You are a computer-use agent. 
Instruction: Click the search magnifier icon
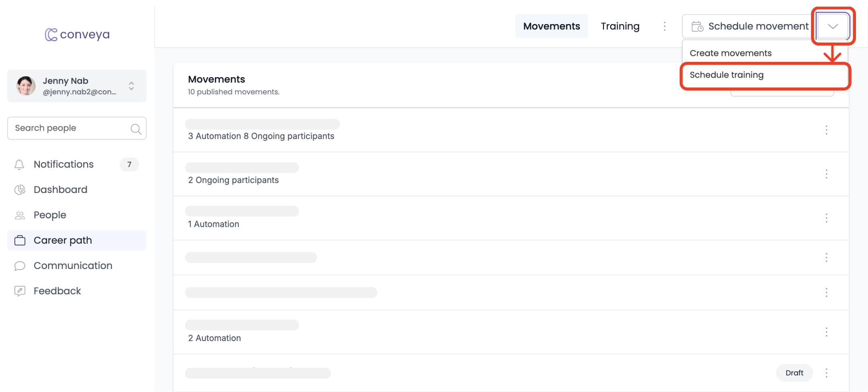coord(136,129)
